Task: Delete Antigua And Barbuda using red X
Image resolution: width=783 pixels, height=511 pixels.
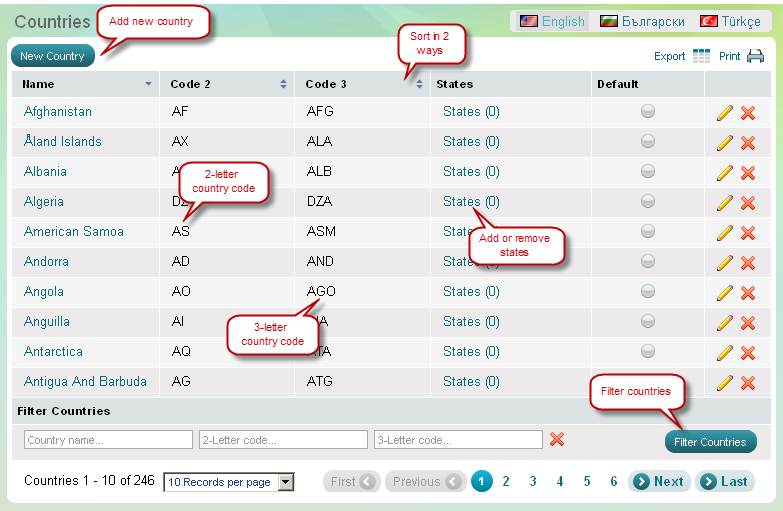Action: point(747,383)
